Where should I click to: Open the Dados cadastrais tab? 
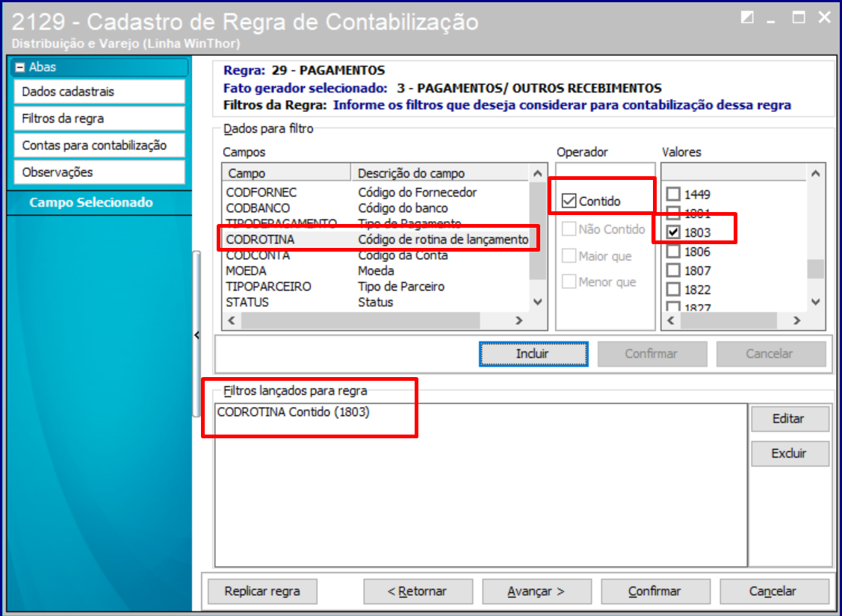(99, 92)
